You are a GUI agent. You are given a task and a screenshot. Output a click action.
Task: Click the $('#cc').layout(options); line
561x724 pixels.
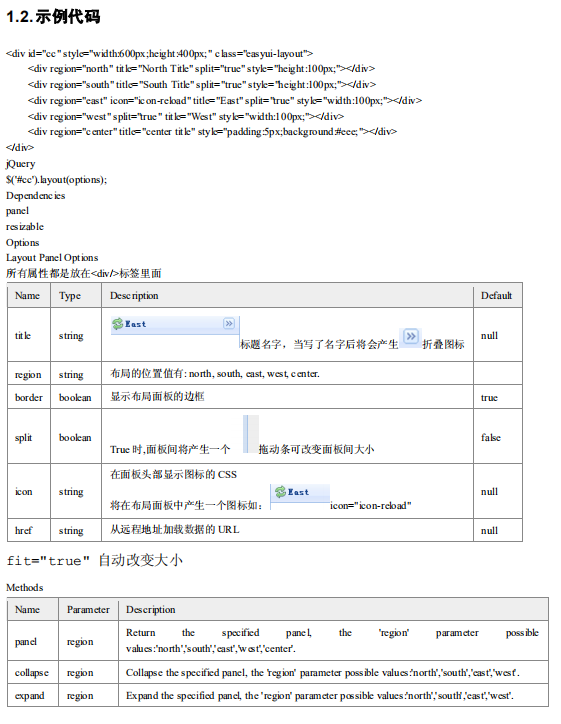pos(56,180)
